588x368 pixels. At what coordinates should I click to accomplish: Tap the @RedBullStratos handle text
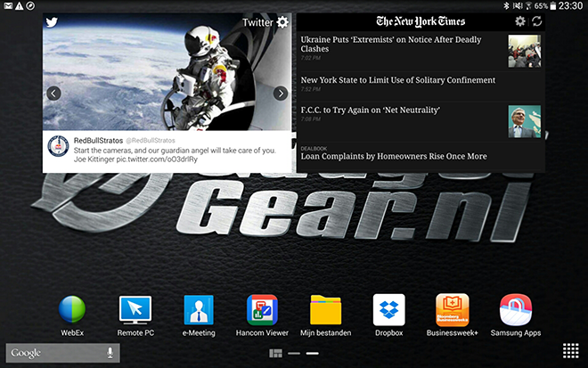[x=151, y=140]
